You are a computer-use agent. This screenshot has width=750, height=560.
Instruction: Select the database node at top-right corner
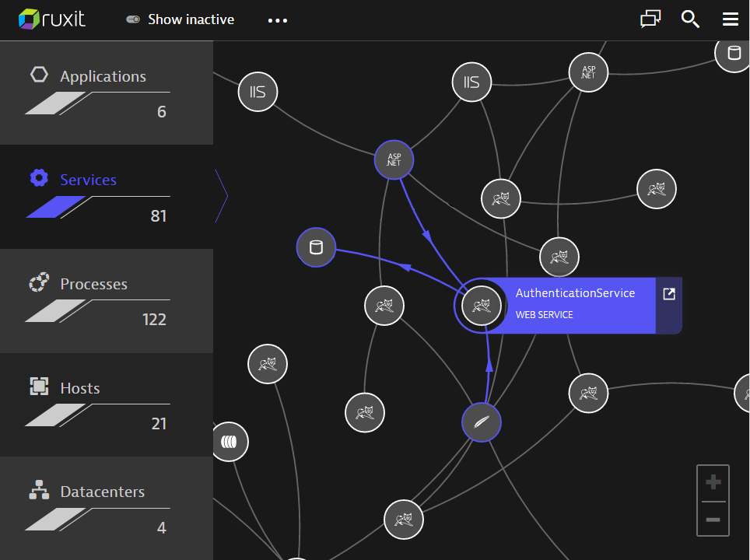(733, 53)
